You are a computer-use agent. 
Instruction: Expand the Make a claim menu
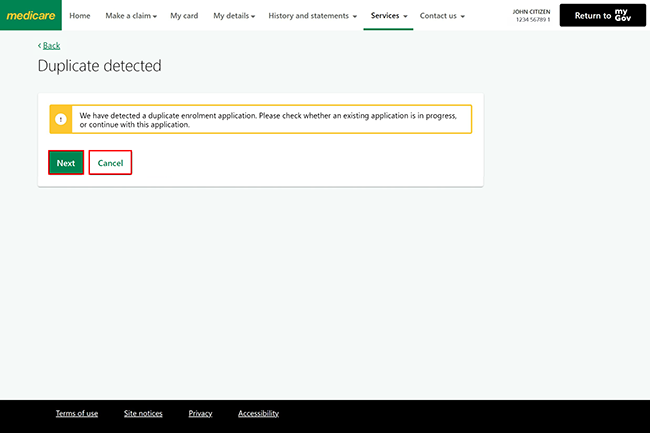coord(131,16)
